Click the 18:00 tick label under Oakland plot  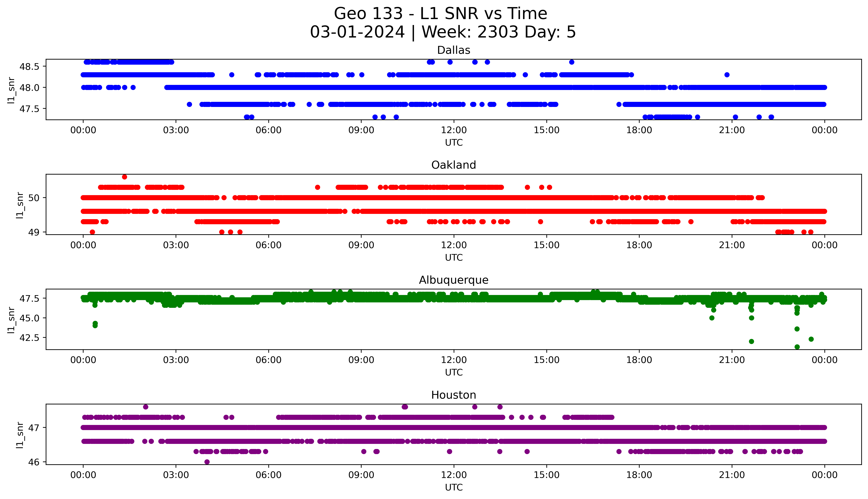tap(639, 245)
